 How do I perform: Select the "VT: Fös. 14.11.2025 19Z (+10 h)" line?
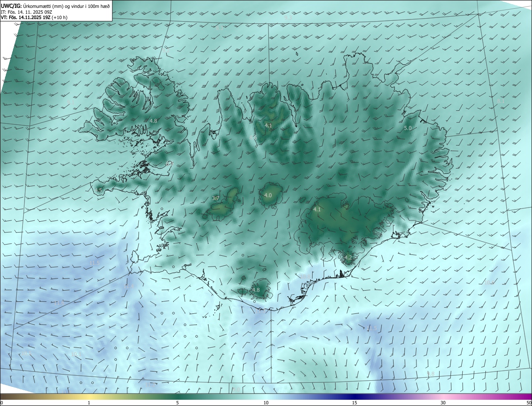[34, 17]
